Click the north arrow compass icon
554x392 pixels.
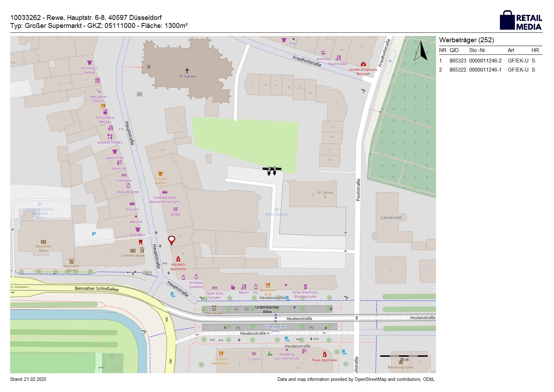click(x=421, y=51)
